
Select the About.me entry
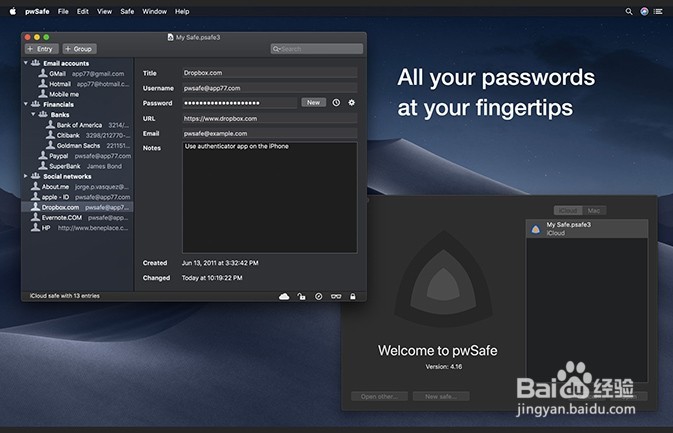click(x=77, y=187)
